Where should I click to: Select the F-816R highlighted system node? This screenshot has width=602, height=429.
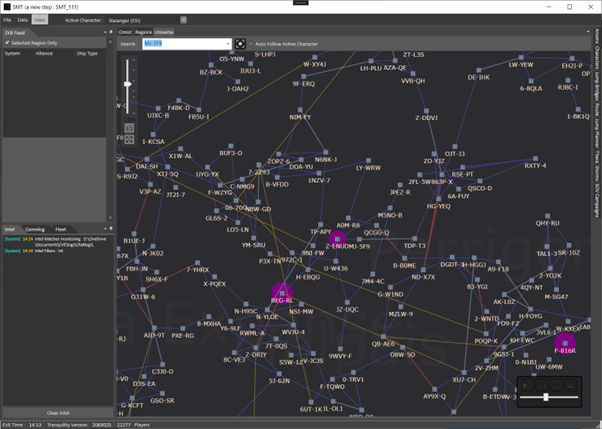point(565,343)
